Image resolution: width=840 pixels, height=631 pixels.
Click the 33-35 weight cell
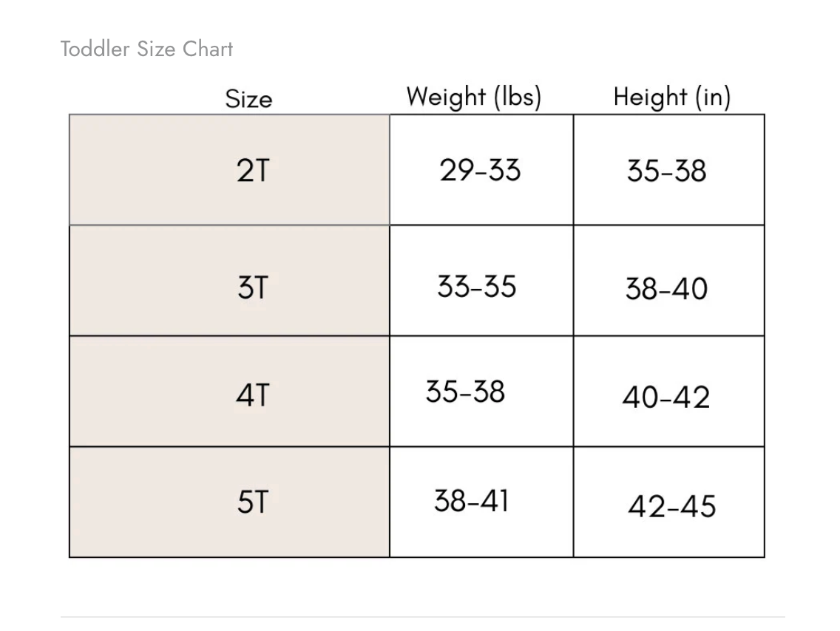pyautogui.click(x=477, y=287)
